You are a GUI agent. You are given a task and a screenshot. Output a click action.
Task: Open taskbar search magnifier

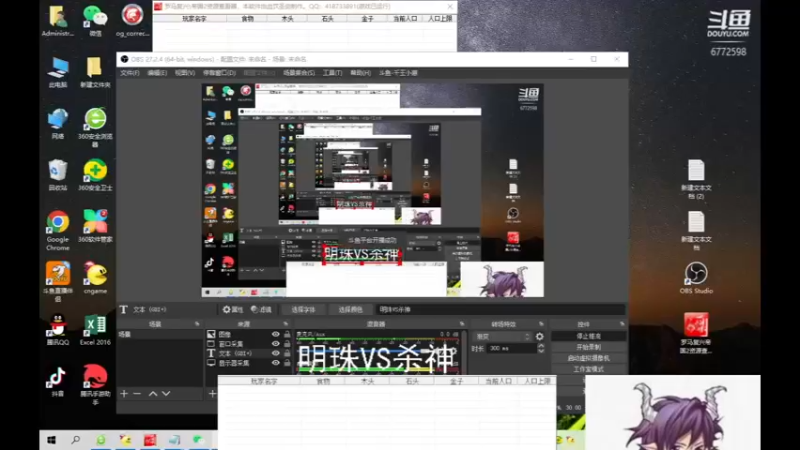point(76,440)
